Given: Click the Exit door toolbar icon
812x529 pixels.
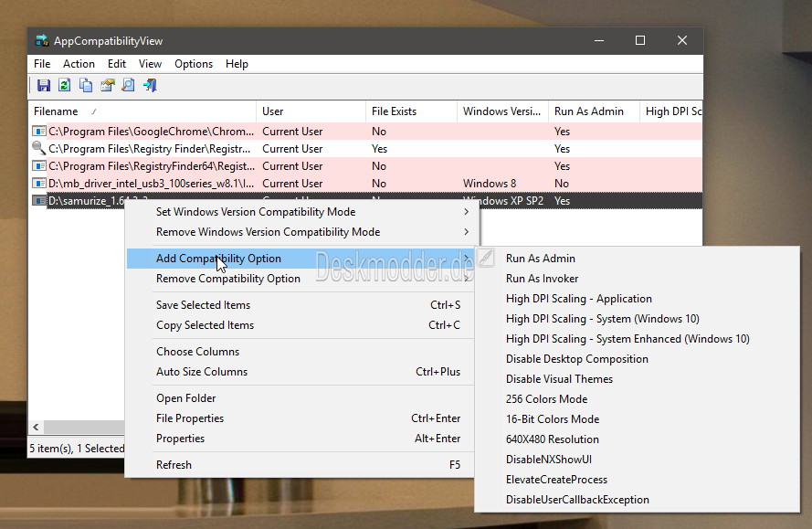Looking at the screenshot, I should (150, 86).
